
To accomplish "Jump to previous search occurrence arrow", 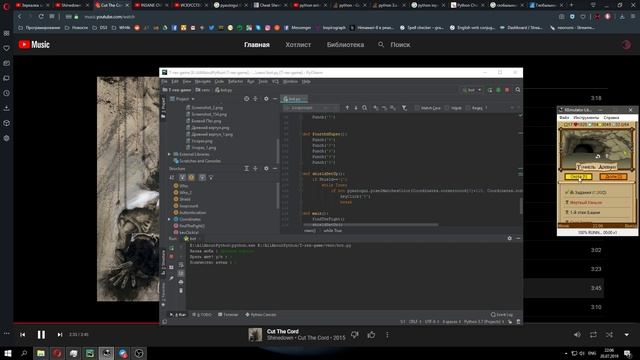I will click(x=347, y=108).
